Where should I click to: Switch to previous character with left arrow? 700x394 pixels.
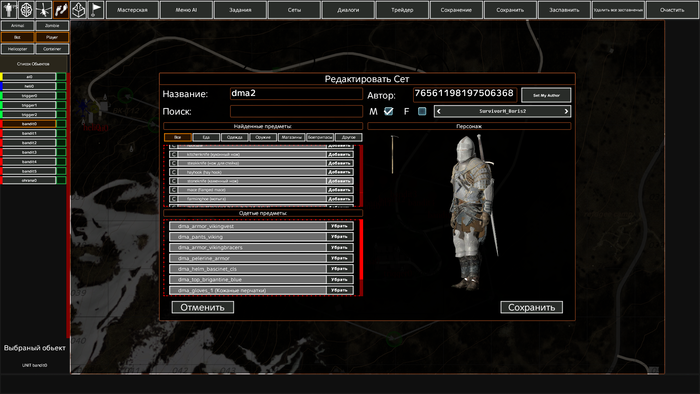click(x=439, y=111)
